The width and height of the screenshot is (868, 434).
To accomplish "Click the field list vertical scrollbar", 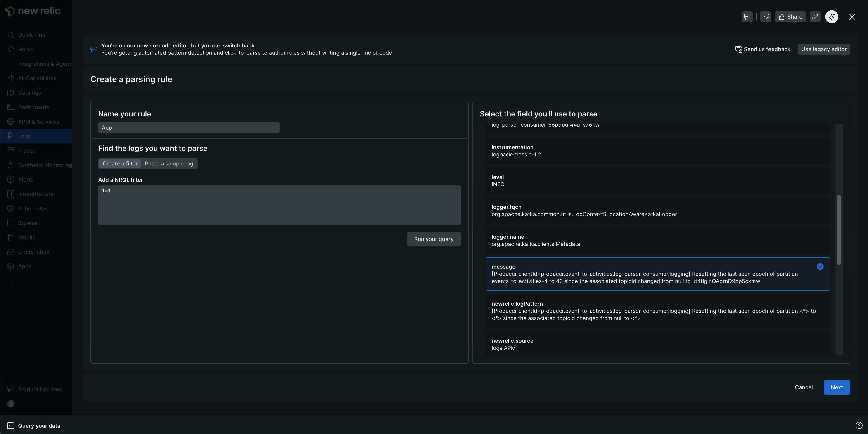I will click(x=839, y=230).
